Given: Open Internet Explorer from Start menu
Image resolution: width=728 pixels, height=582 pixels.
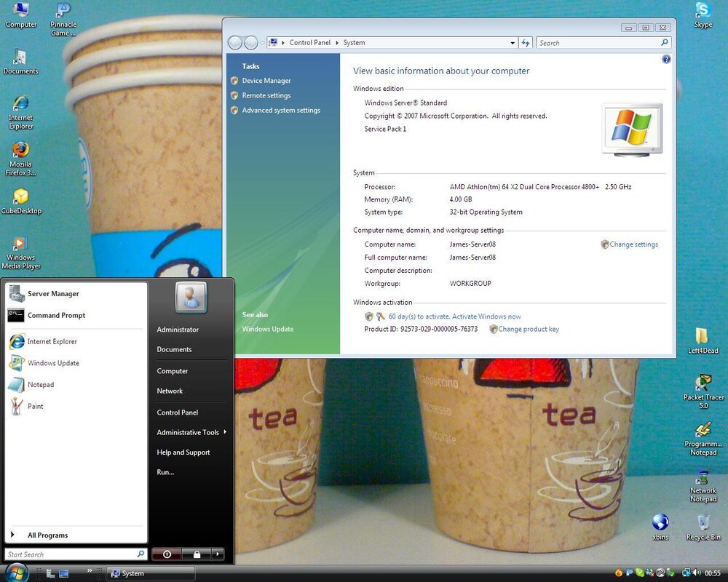Looking at the screenshot, I should tap(76, 342).
